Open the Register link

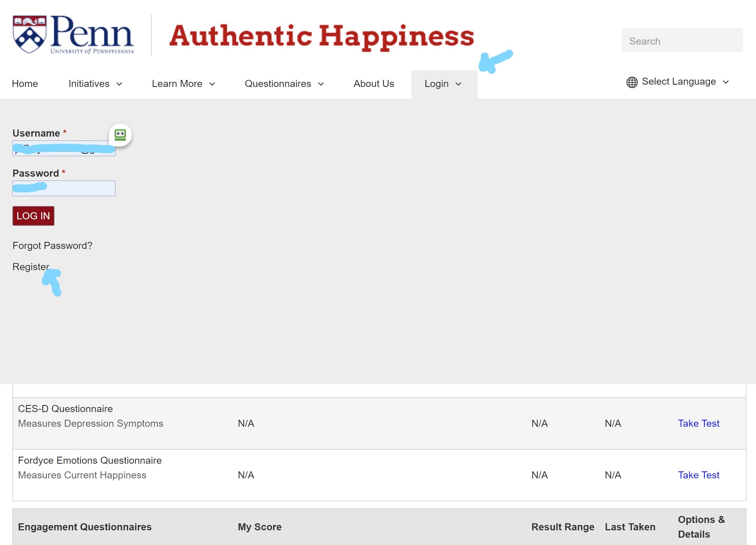click(31, 267)
